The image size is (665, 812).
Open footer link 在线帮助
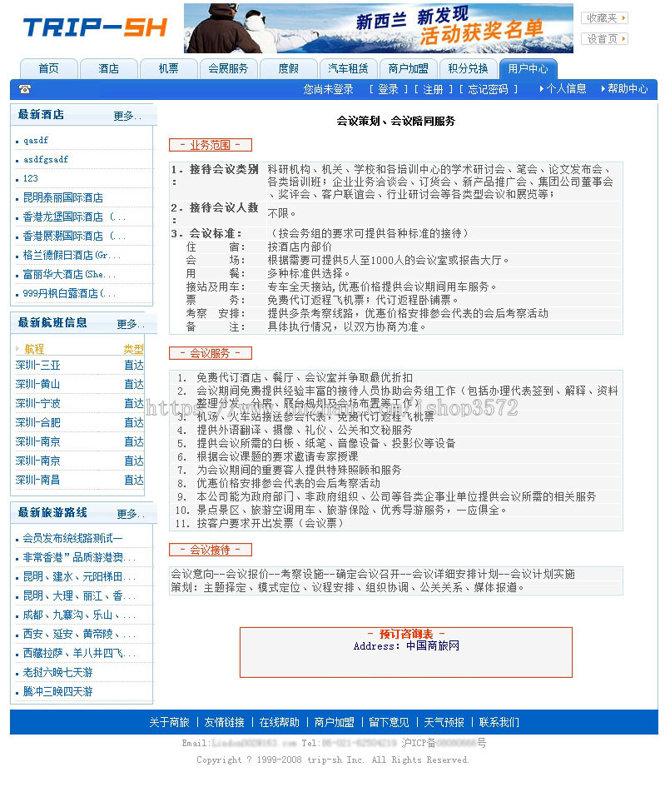(280, 723)
